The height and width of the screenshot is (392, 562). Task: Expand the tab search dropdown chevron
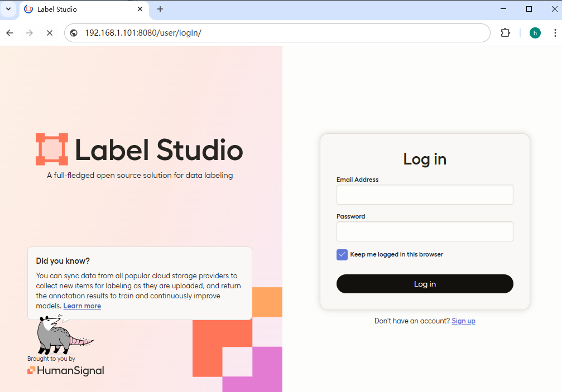coord(8,9)
